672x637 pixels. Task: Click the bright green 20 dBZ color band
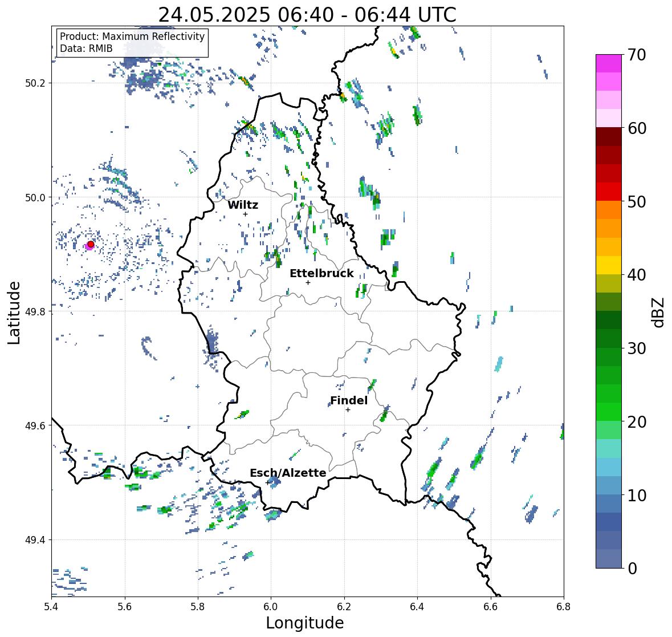609,412
